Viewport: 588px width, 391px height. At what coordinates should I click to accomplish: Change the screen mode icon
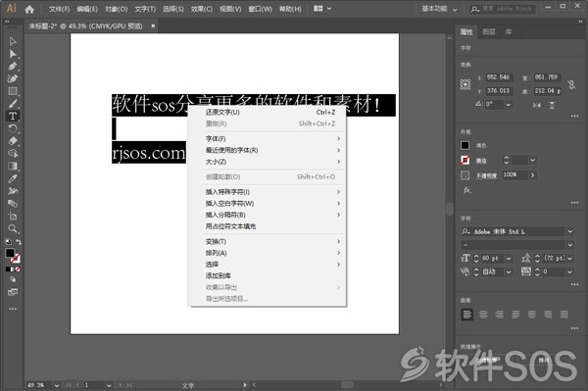[13, 292]
